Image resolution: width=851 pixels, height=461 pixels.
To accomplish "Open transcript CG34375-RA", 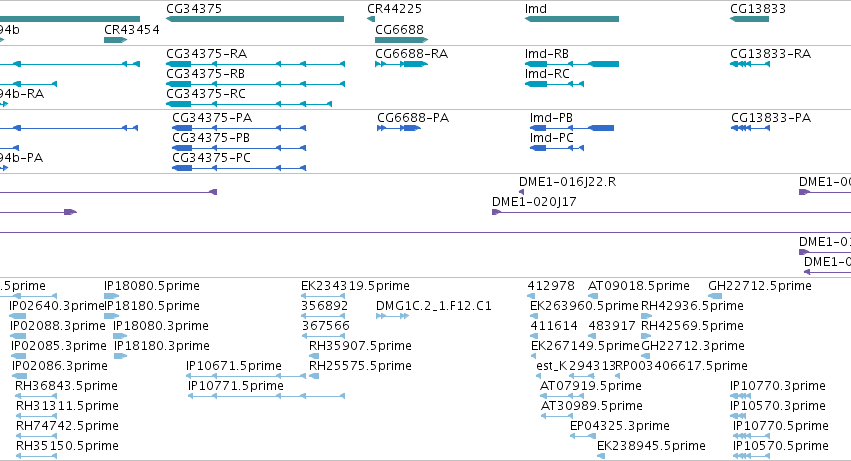I will click(255, 64).
